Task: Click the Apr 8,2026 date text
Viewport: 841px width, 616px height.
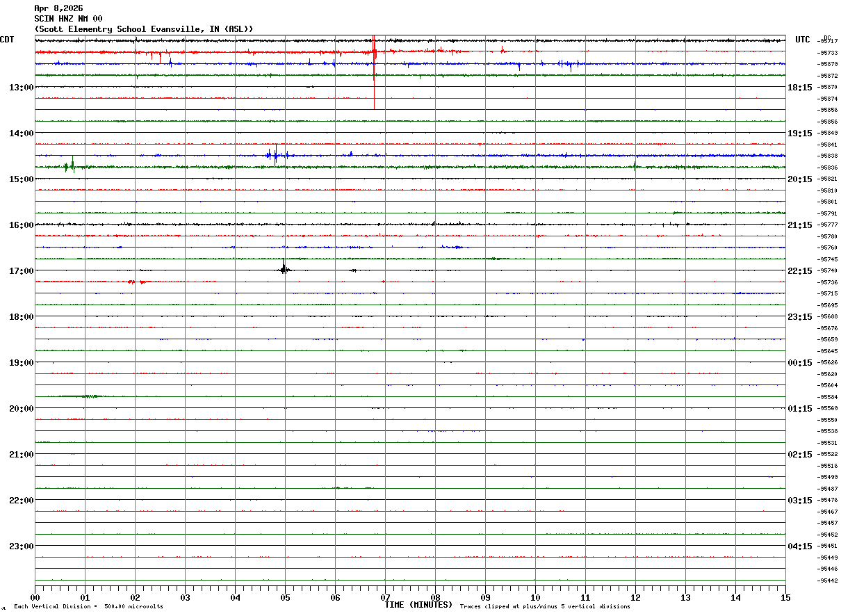Action: (58, 8)
